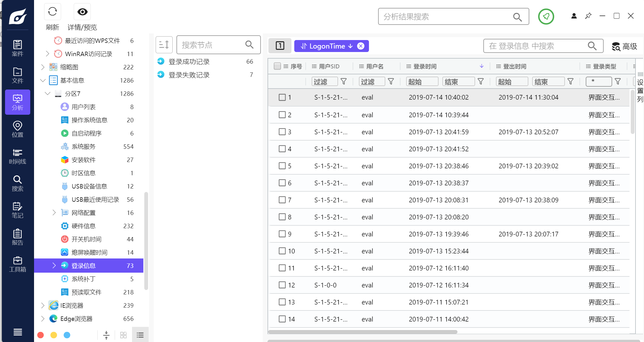Check the checkbox for row 14
644x342 pixels.
click(x=282, y=319)
